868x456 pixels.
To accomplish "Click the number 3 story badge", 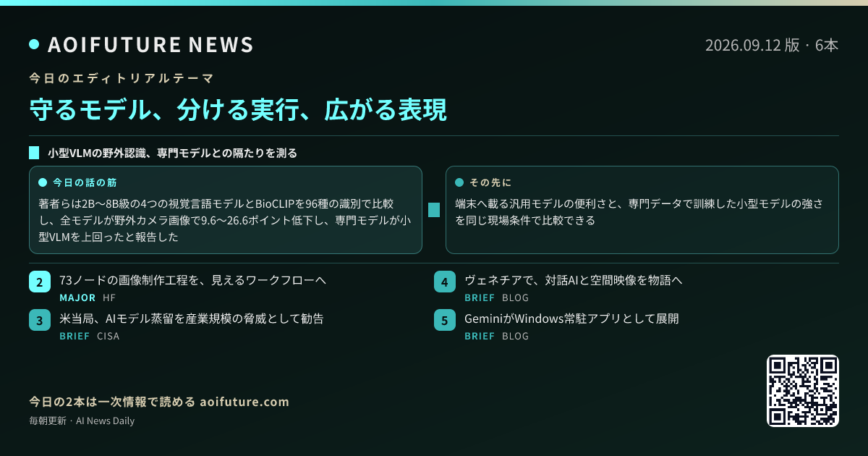I will click(x=40, y=320).
